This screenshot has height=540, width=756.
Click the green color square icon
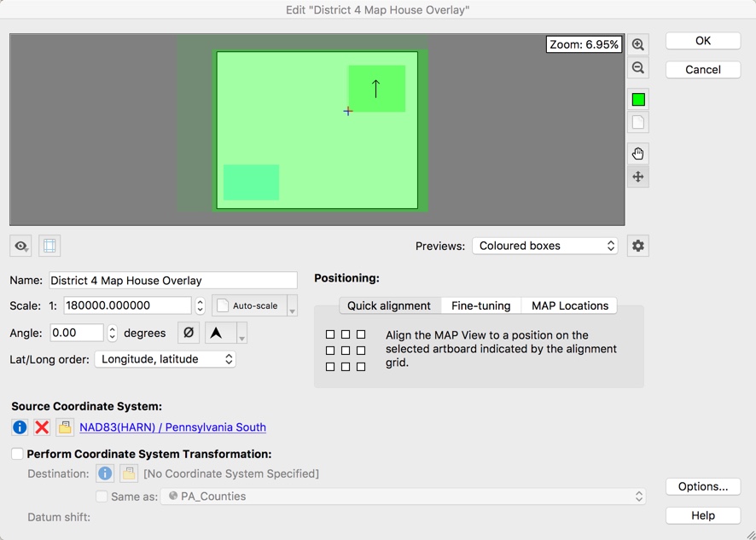(x=638, y=99)
